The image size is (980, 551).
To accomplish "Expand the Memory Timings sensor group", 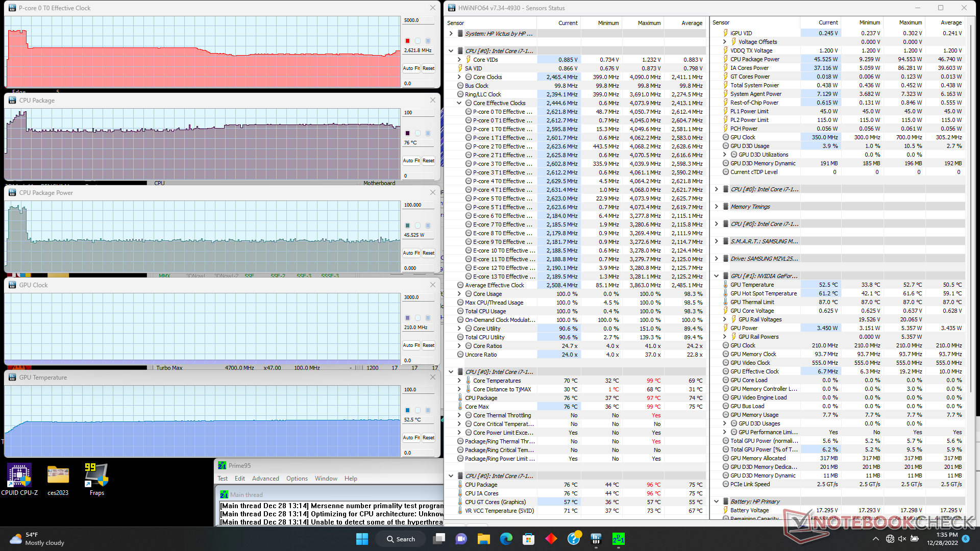I will (x=716, y=207).
